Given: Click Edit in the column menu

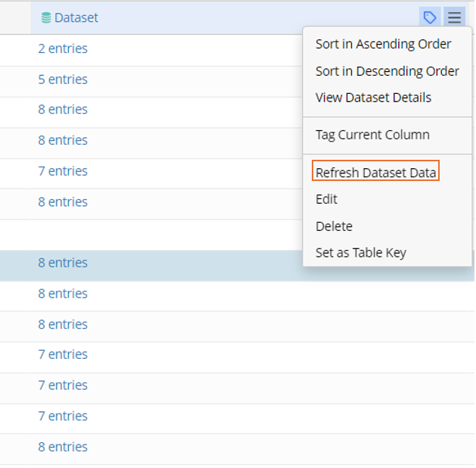Looking at the screenshot, I should (x=326, y=199).
